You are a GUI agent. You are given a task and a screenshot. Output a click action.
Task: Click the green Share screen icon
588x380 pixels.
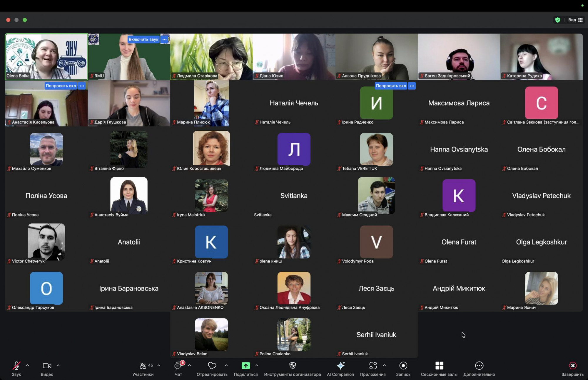[246, 366]
